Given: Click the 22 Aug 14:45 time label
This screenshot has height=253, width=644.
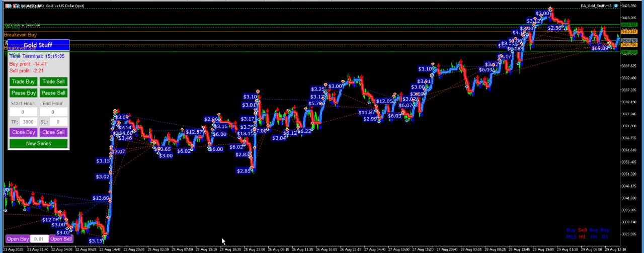Looking at the screenshot, I should click(111, 249).
